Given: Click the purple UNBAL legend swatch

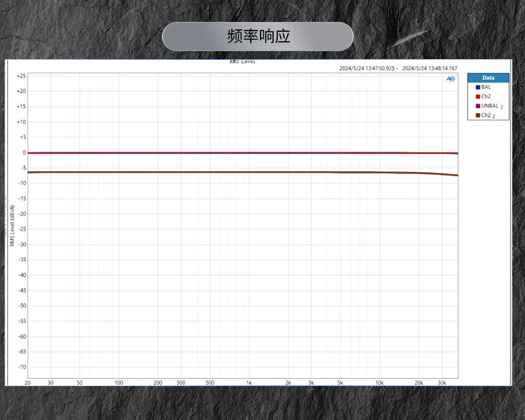Looking at the screenshot, I should [478, 106].
